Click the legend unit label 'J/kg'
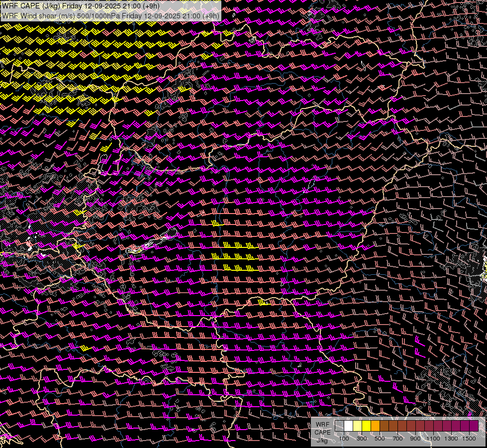487x448 pixels. [322, 440]
